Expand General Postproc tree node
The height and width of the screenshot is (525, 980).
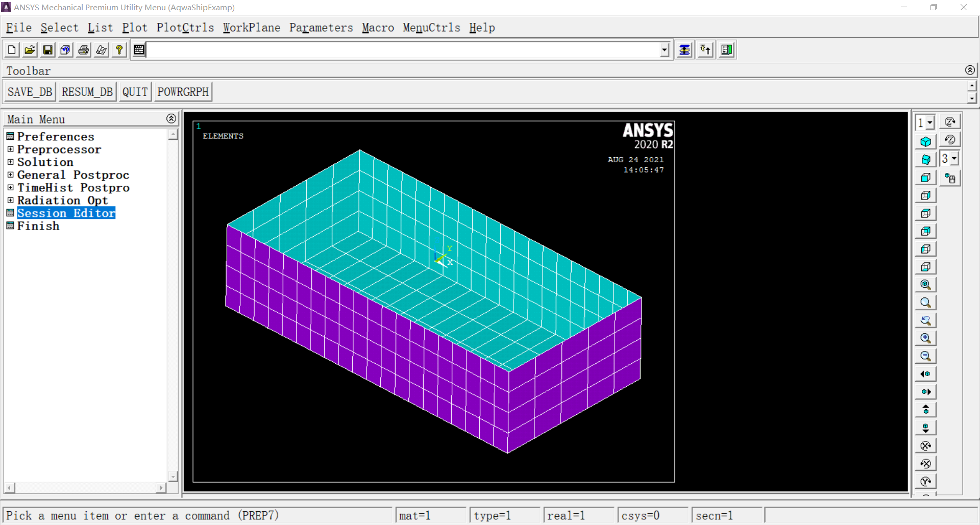pos(10,175)
